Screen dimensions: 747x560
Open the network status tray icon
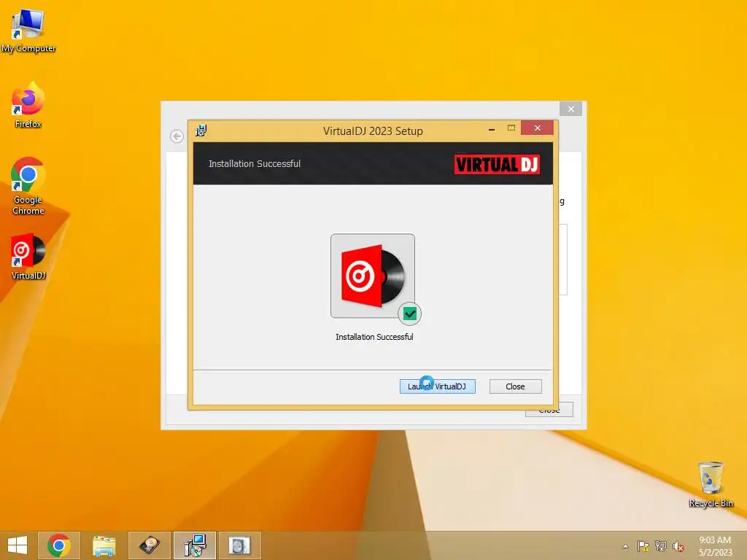pos(660,545)
